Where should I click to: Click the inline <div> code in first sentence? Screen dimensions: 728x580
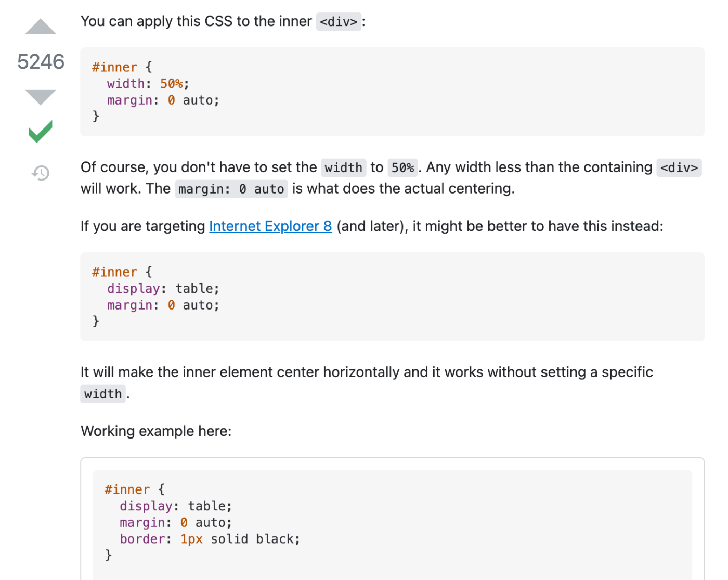[339, 22]
